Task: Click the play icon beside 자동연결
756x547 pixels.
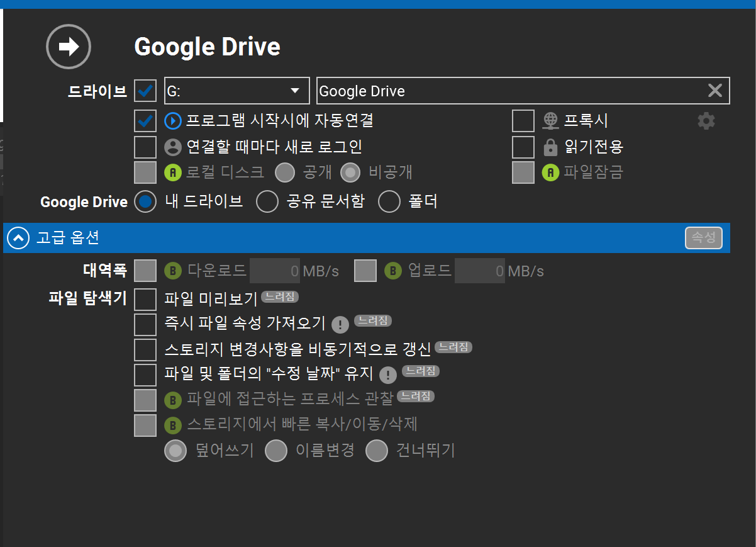Action: click(x=172, y=120)
